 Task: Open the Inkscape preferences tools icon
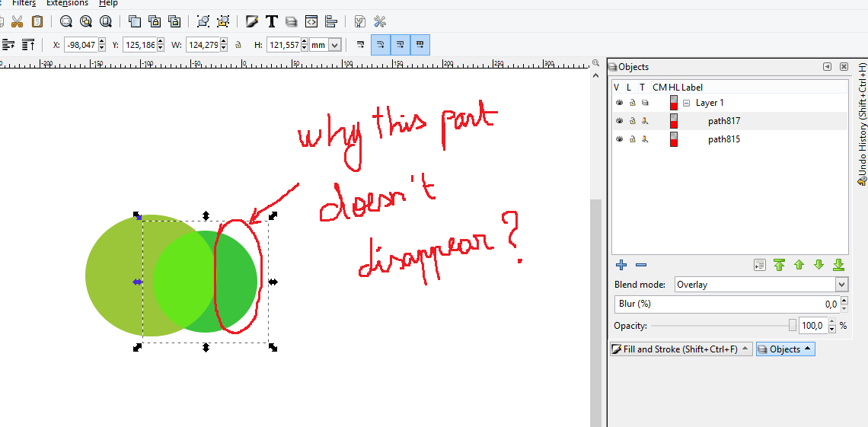click(x=380, y=21)
